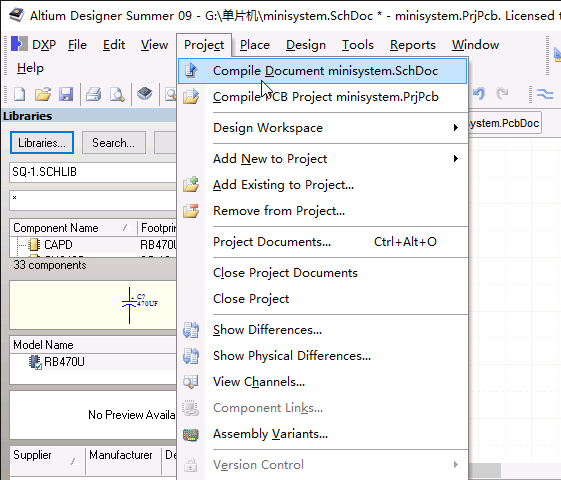Select the RB470U model name row

pyautogui.click(x=93, y=362)
